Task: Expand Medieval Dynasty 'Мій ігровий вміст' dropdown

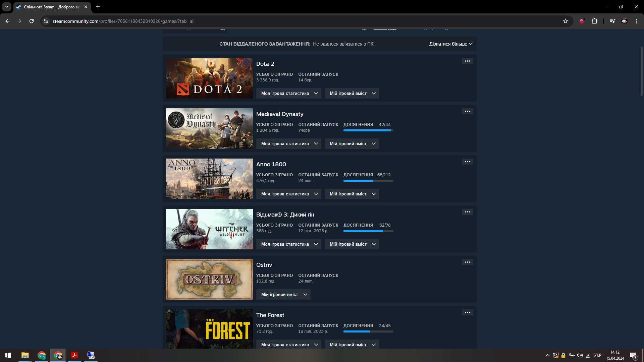Action: (x=352, y=143)
